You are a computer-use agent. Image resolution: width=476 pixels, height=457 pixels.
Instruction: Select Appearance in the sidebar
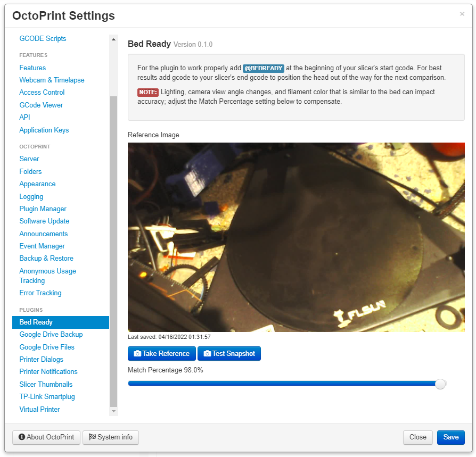[37, 184]
